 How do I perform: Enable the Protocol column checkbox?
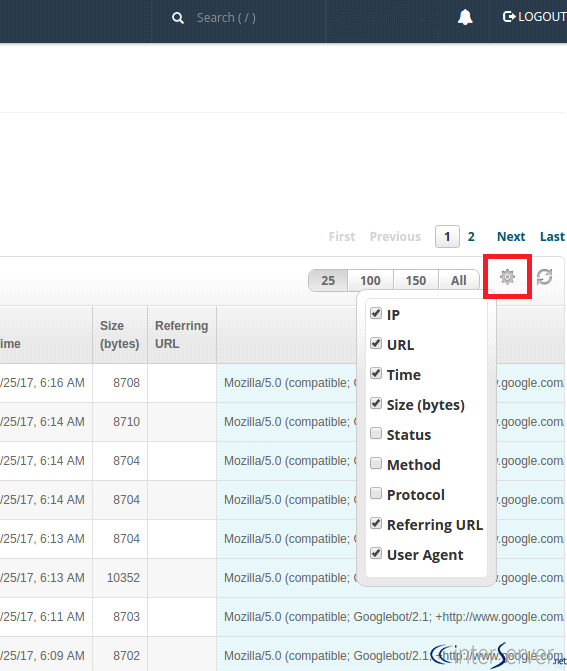376,493
